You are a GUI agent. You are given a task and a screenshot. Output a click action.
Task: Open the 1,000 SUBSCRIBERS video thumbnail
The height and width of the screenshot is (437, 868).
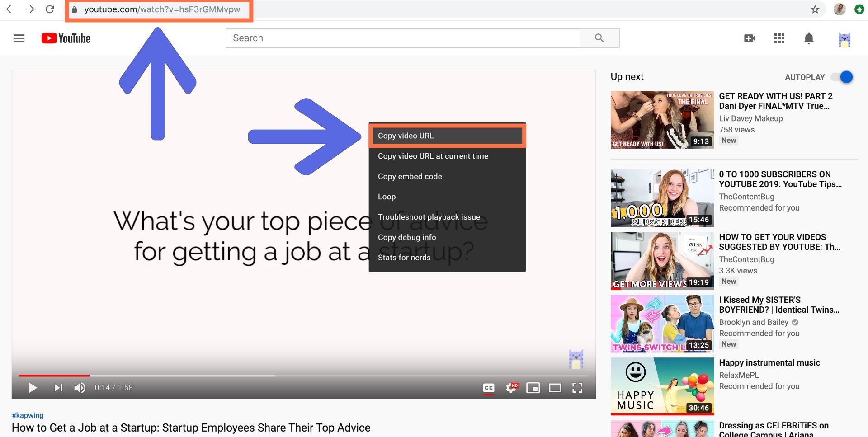[x=662, y=198]
